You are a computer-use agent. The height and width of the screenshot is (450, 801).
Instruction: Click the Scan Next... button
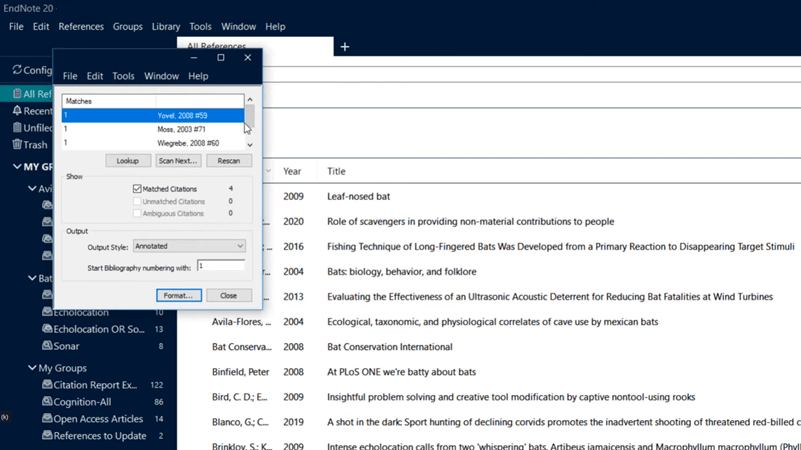178,161
